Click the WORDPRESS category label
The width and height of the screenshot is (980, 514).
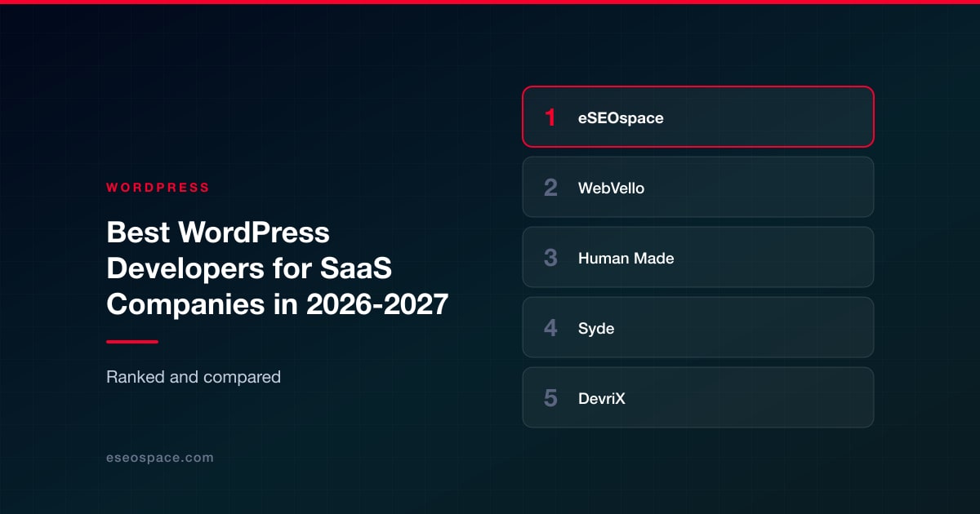click(158, 188)
